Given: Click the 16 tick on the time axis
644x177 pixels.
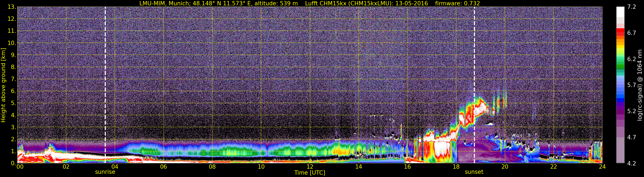Looking at the screenshot, I should (407, 167).
